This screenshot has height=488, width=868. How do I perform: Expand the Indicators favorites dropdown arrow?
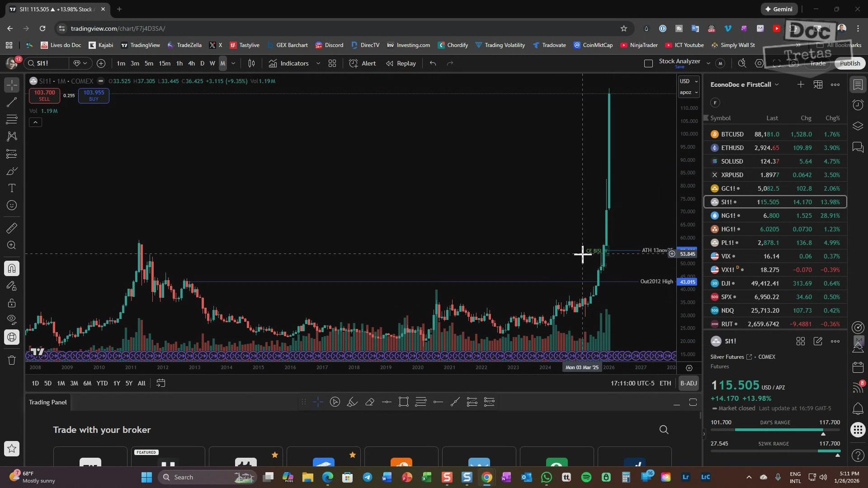point(318,63)
